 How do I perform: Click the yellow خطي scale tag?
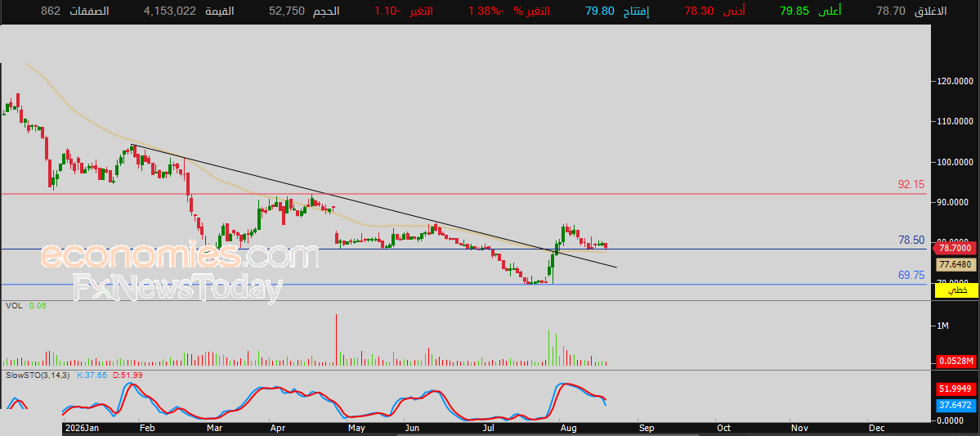[x=956, y=290]
